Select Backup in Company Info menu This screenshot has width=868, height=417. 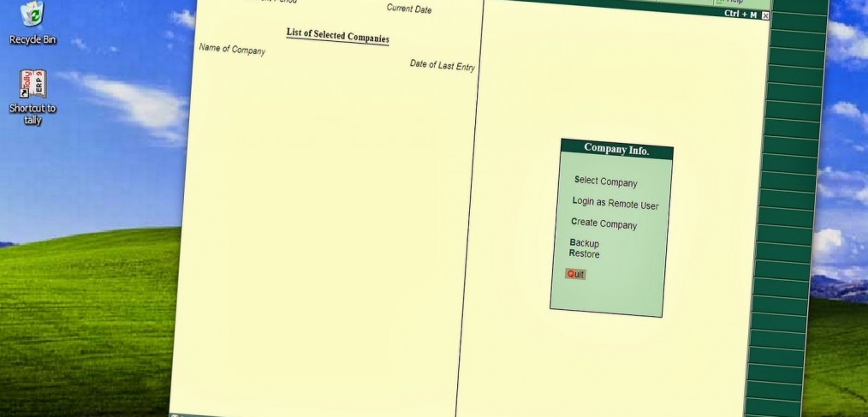click(x=584, y=243)
